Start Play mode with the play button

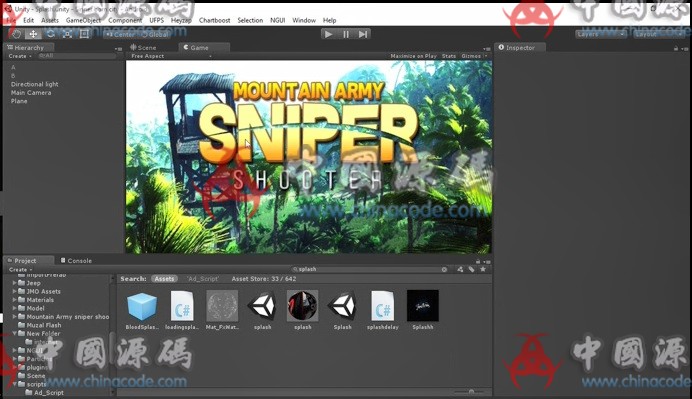click(328, 34)
